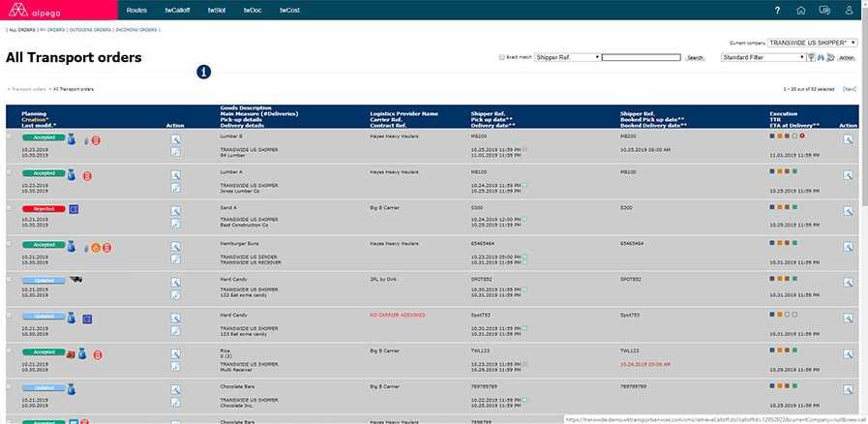
Task: Open the twCost menu
Action: (x=289, y=10)
